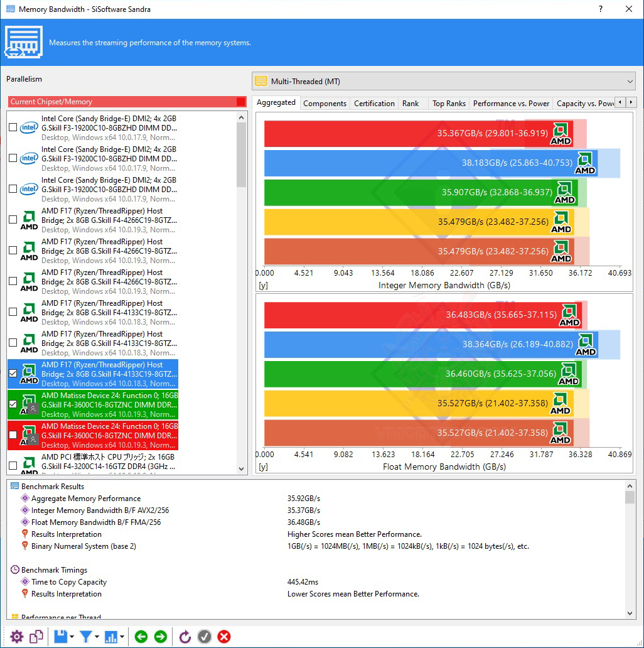Click the Benchmark Results heading

pos(53,487)
